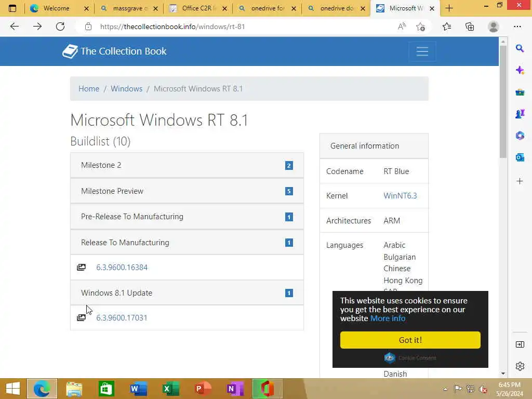The height and width of the screenshot is (399, 532).
Task: Open the tab actions menu icon
Action: [x=12, y=8]
